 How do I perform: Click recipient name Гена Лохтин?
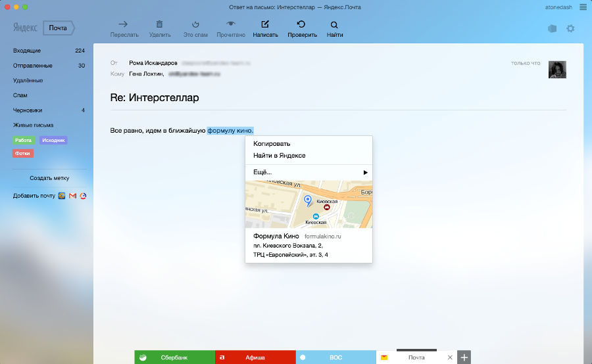(146, 74)
